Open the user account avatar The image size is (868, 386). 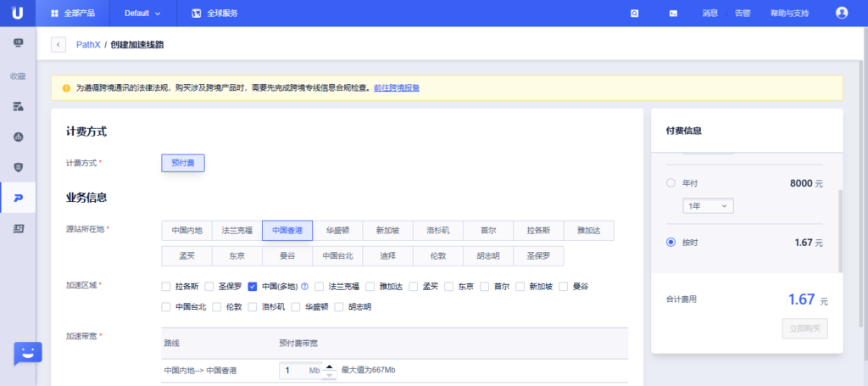click(x=841, y=13)
